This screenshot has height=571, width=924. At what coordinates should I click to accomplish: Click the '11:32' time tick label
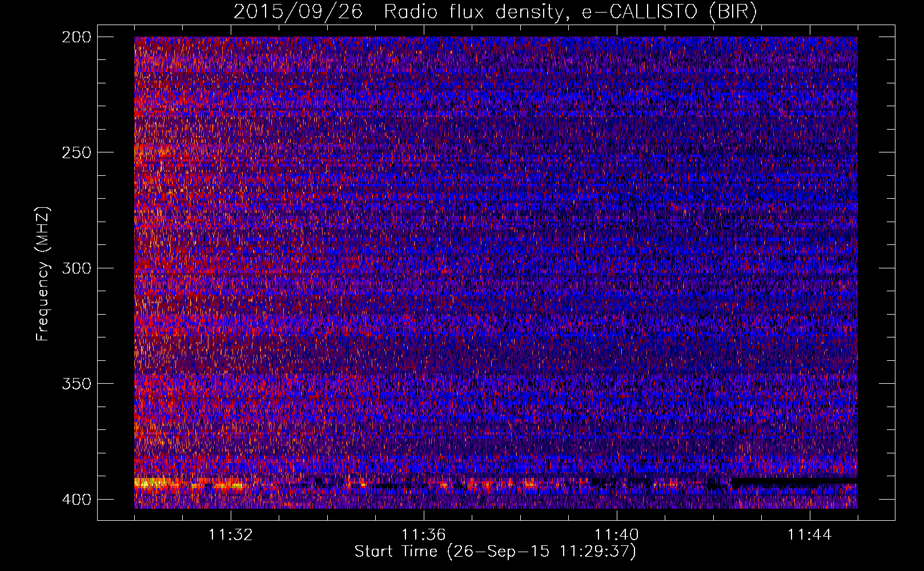[x=231, y=535]
